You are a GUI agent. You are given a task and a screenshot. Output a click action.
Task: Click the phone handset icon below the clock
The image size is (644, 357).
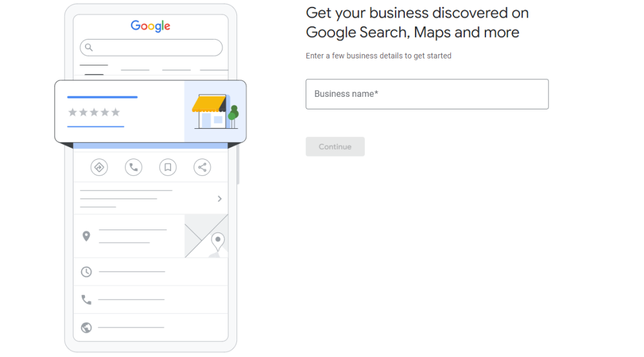86,300
